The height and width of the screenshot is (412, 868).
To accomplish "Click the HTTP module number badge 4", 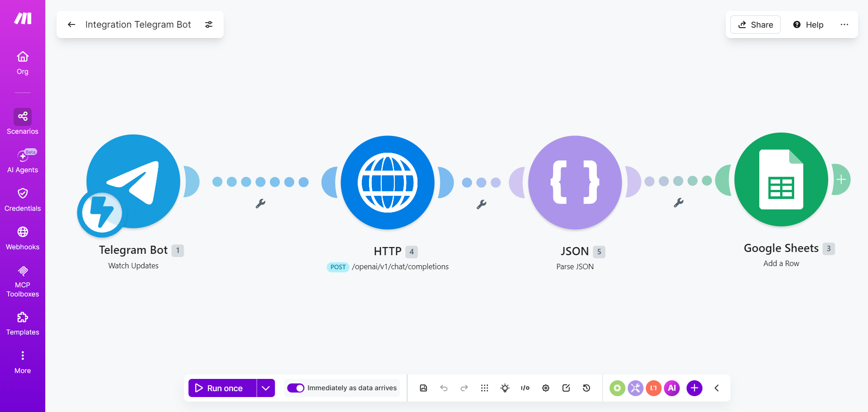I will (x=412, y=252).
